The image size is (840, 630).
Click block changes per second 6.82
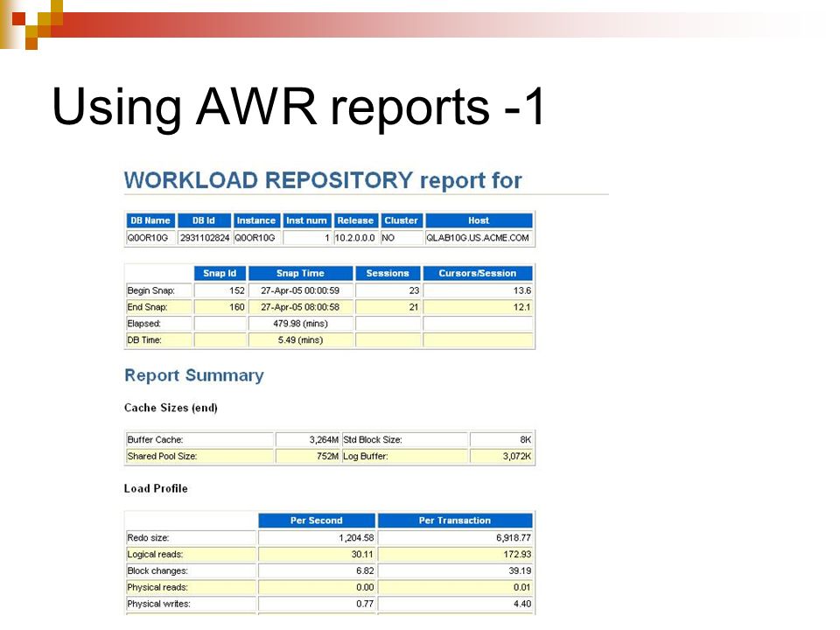point(365,571)
